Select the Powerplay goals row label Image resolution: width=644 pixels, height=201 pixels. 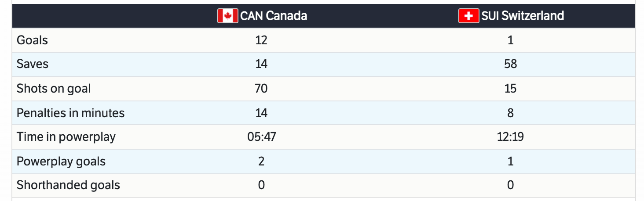61,162
